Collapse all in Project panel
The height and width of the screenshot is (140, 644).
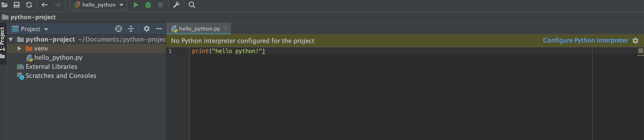coord(131,29)
